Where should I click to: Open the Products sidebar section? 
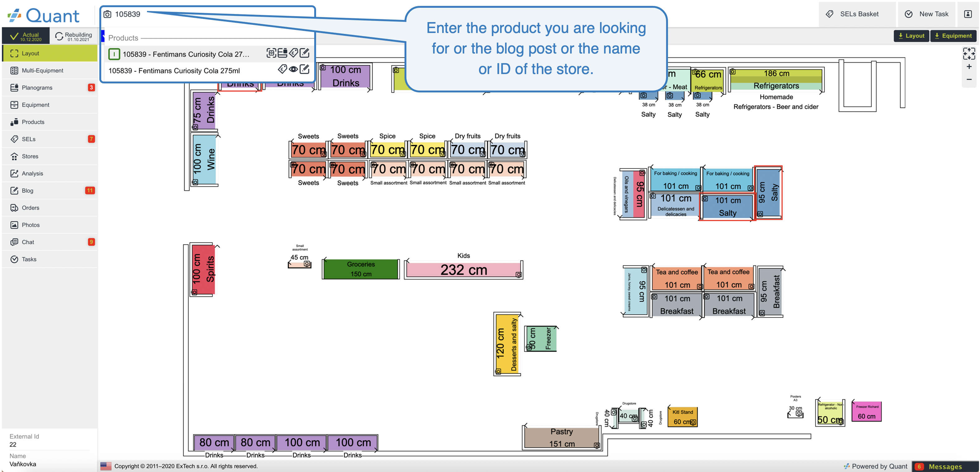click(50, 122)
